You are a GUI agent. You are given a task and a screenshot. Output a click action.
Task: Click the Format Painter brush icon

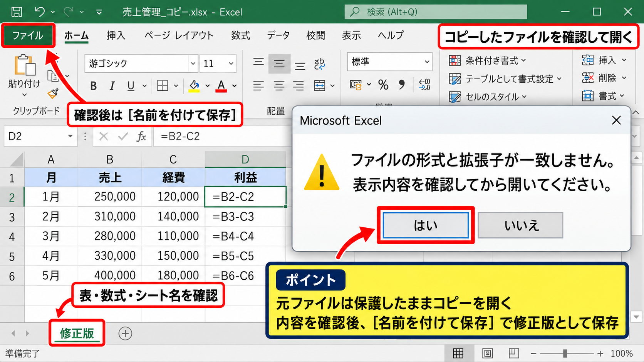pyautogui.click(x=53, y=93)
